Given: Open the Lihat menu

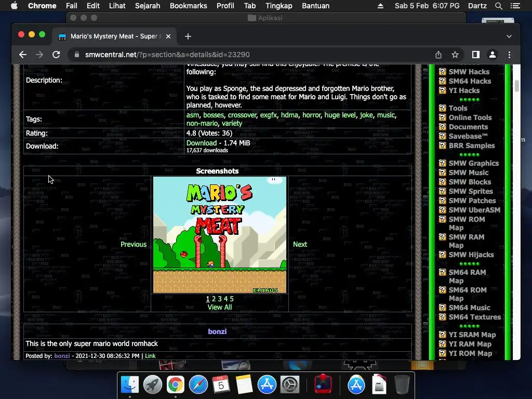Looking at the screenshot, I should (117, 6).
